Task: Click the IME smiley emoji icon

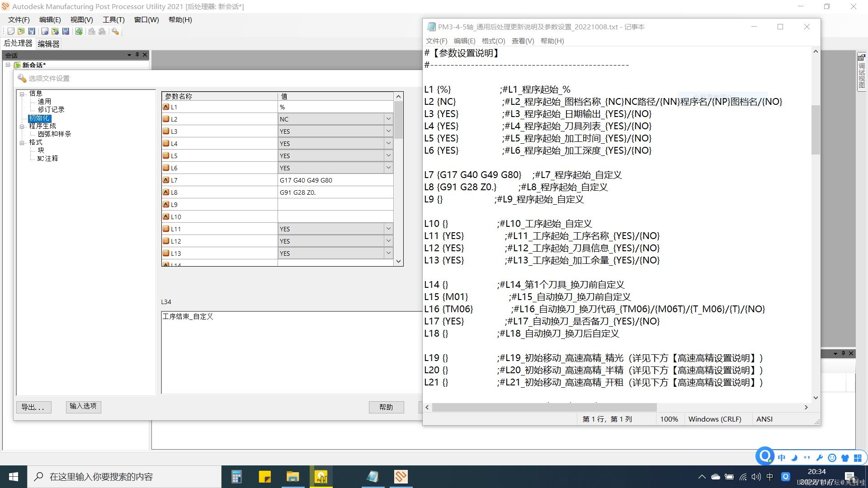Action: pyautogui.click(x=832, y=458)
